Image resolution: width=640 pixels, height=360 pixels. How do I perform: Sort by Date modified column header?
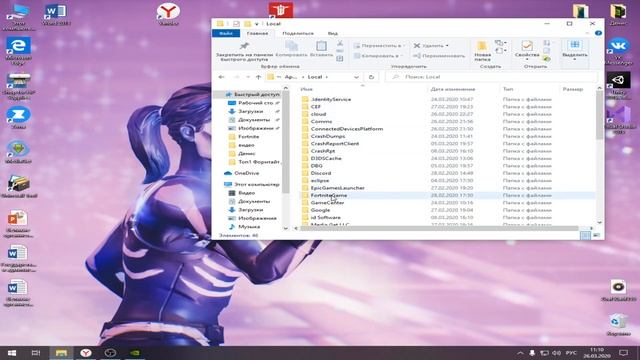pyautogui.click(x=453, y=89)
